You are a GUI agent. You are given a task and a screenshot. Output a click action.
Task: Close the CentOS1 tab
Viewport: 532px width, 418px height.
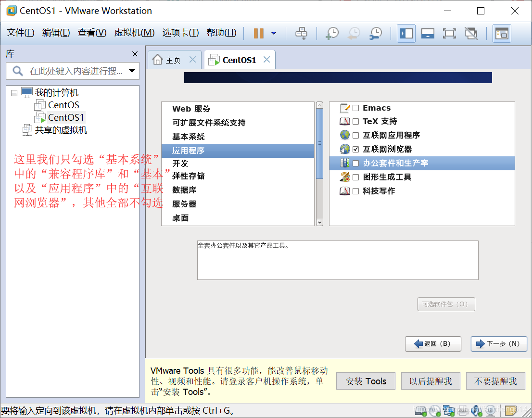[266, 60]
